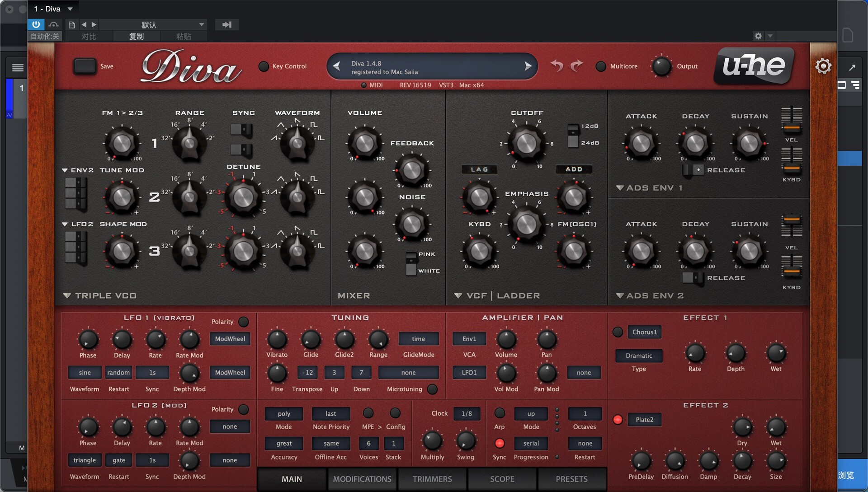Click the undo arrow next to preset display

click(557, 66)
